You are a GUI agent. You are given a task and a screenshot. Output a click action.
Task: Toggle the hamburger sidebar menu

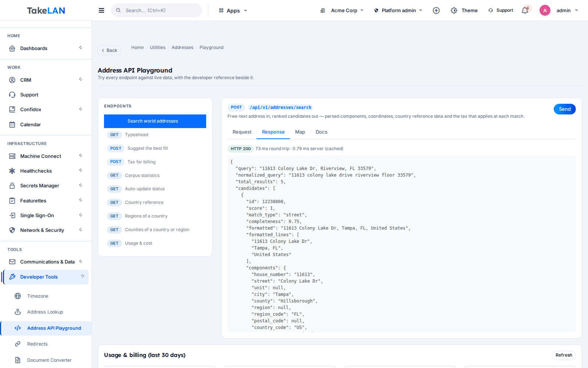tap(101, 10)
